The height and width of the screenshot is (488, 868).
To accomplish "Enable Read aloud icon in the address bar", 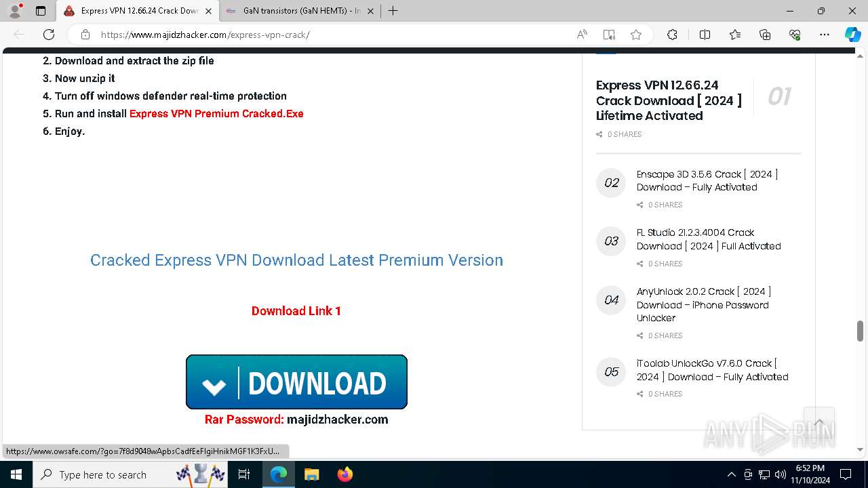I will pos(582,35).
